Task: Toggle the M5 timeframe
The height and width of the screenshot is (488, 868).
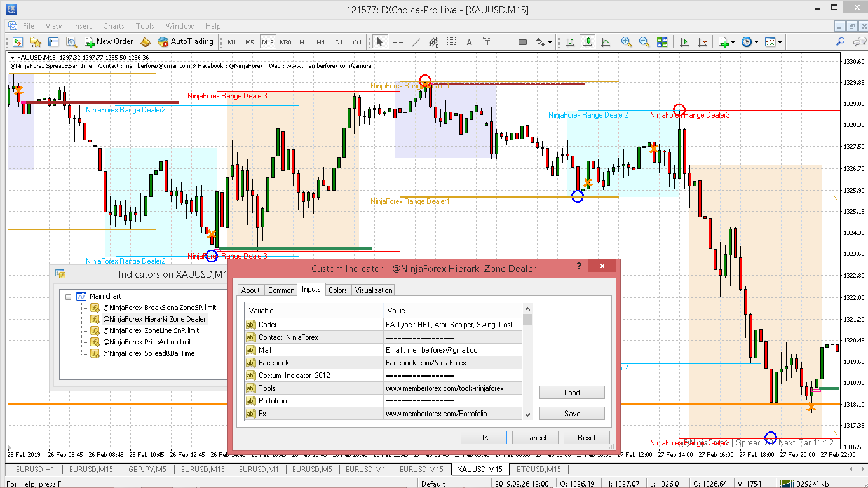Action: [250, 42]
